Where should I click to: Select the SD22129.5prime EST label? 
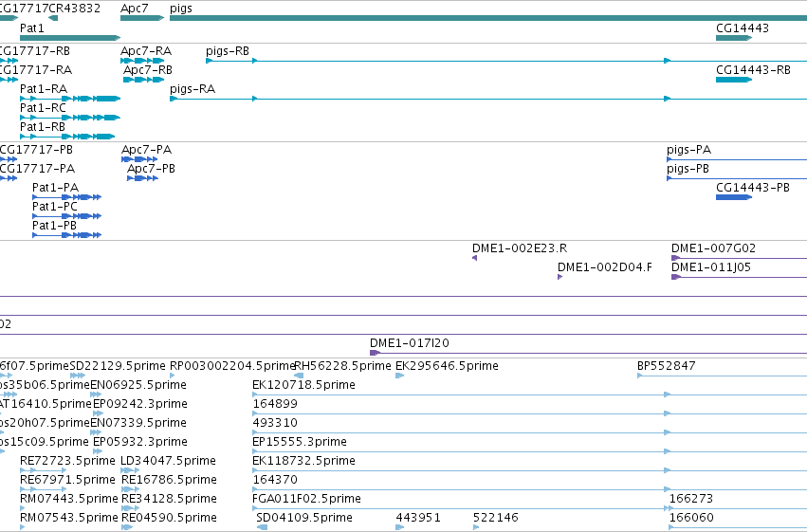[118, 366]
